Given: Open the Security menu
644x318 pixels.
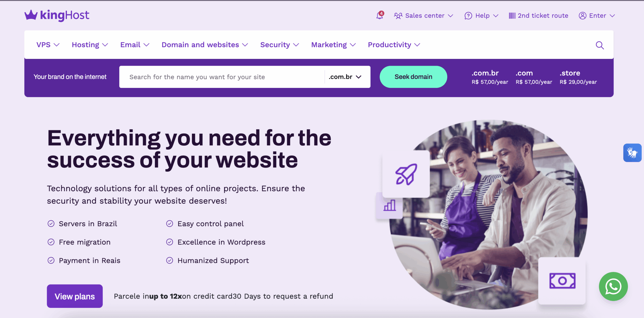Looking at the screenshot, I should point(279,45).
